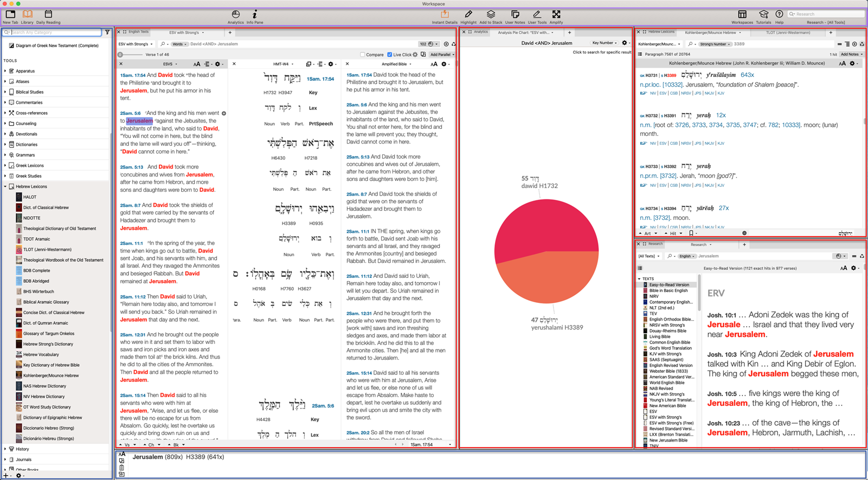This screenshot has height=480, width=868.
Task: Open the Add Parallel dropdown
Action: coord(442,55)
